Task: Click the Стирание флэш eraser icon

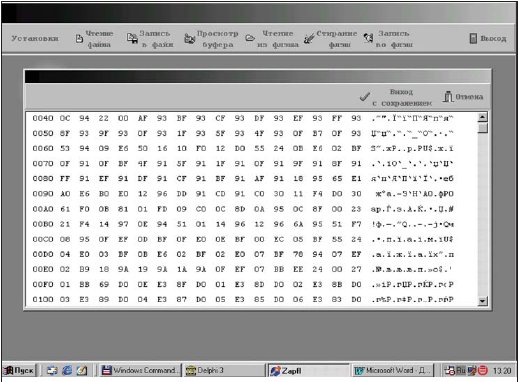Action: coord(309,39)
